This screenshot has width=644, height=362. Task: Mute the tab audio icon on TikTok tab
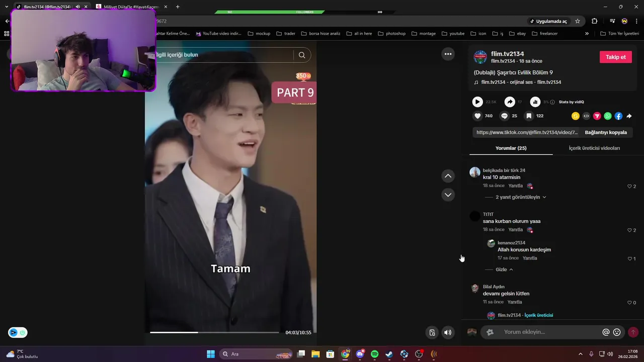pos(77,7)
